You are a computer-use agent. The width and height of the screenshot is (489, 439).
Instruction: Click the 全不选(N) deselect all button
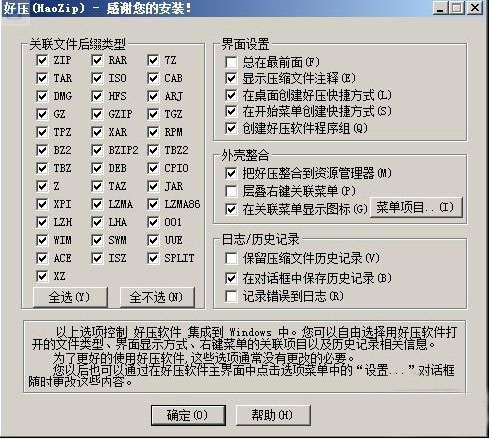(157, 297)
